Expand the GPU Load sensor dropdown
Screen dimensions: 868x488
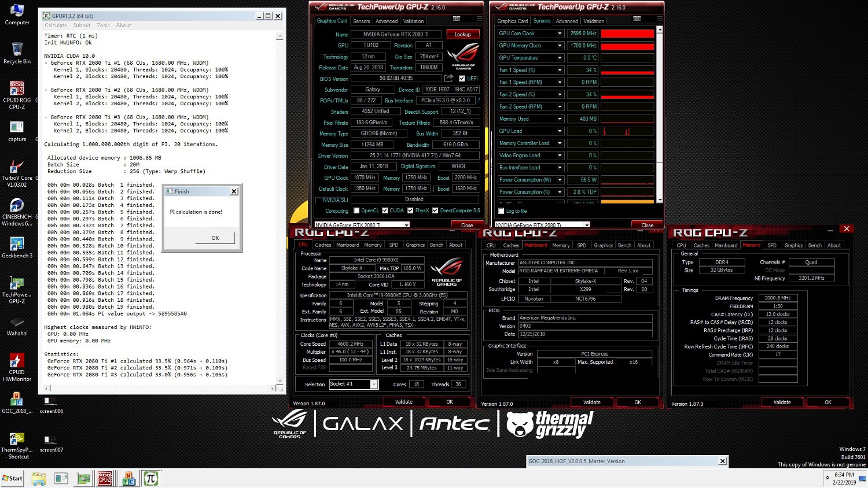coord(560,131)
